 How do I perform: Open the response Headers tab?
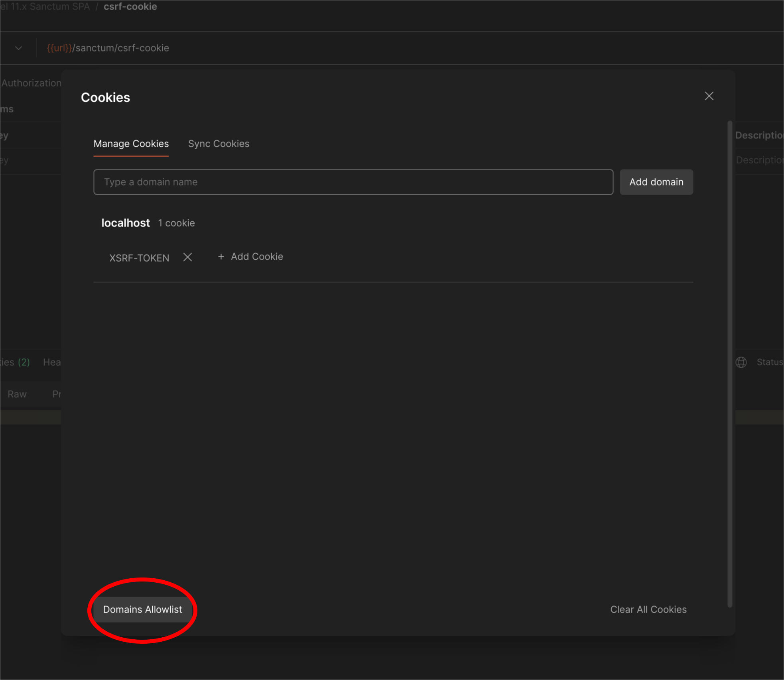(53, 362)
